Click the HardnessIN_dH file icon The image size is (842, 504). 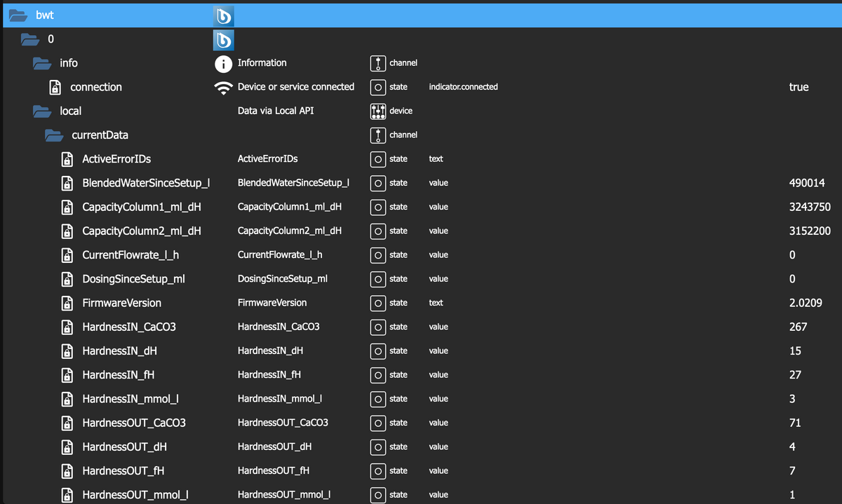(67, 350)
